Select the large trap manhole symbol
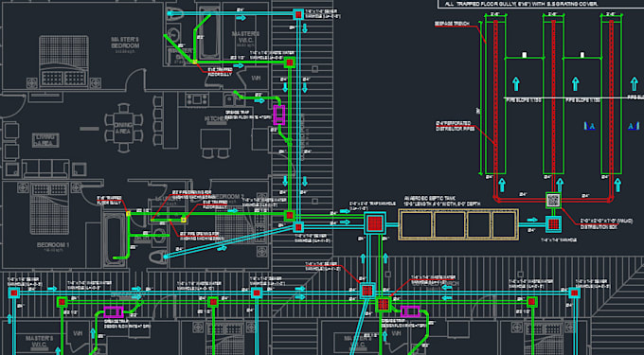The width and height of the screenshot is (644, 355). click(x=375, y=223)
